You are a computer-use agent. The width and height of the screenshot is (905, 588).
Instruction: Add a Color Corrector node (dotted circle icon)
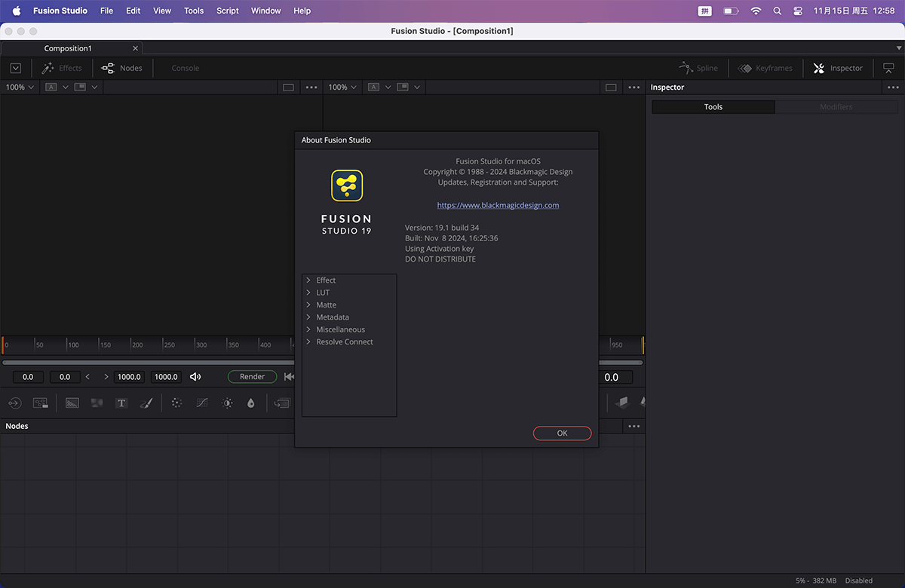click(x=177, y=403)
